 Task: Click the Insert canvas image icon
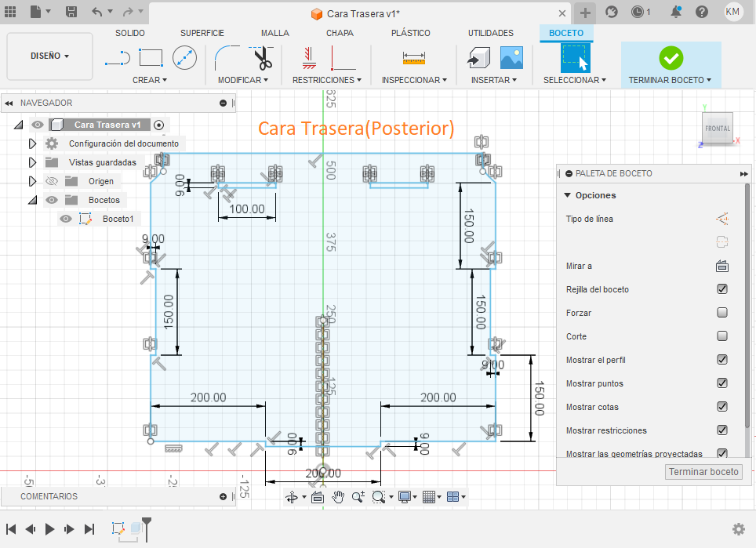tap(511, 58)
